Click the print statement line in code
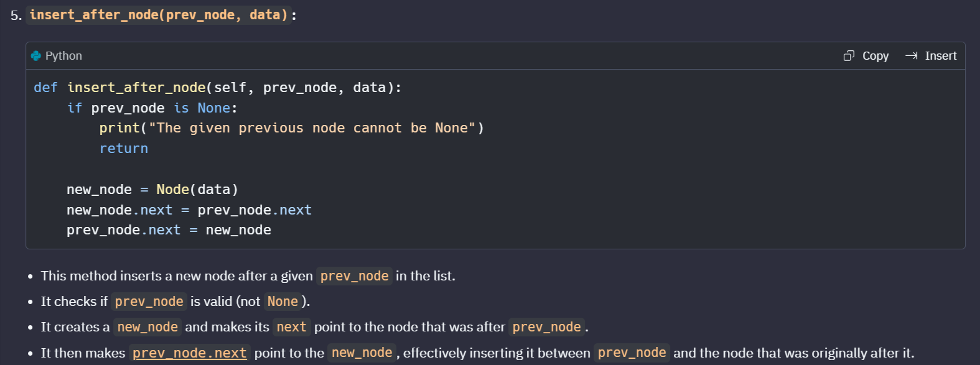 [x=291, y=128]
